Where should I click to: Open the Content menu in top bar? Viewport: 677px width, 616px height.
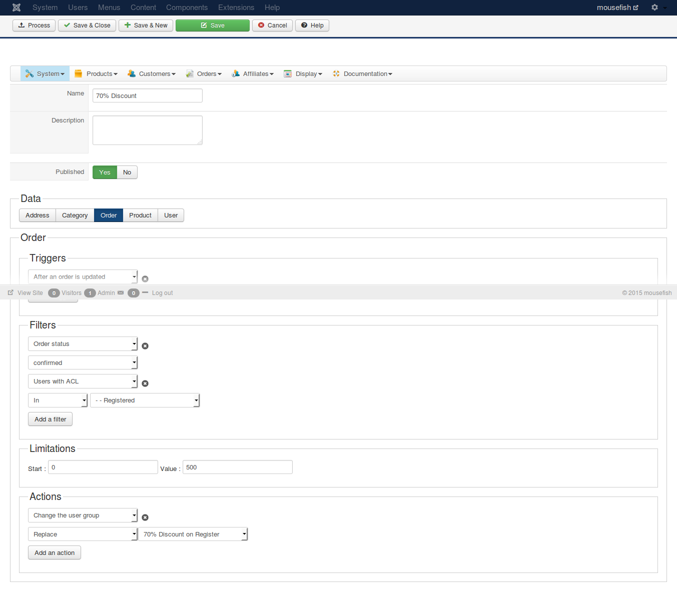143,7
